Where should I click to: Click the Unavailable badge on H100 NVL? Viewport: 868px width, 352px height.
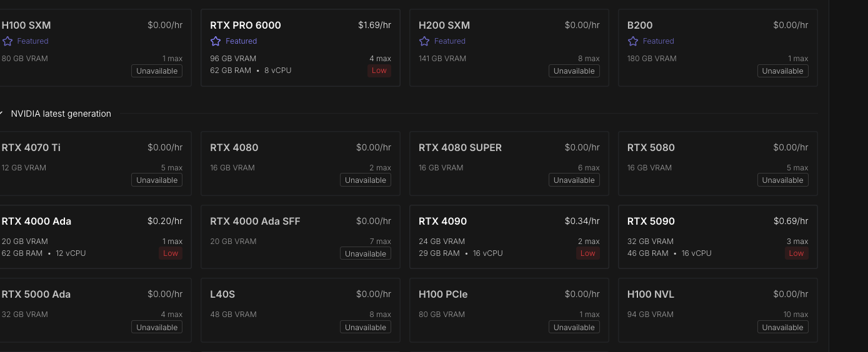pyautogui.click(x=783, y=328)
